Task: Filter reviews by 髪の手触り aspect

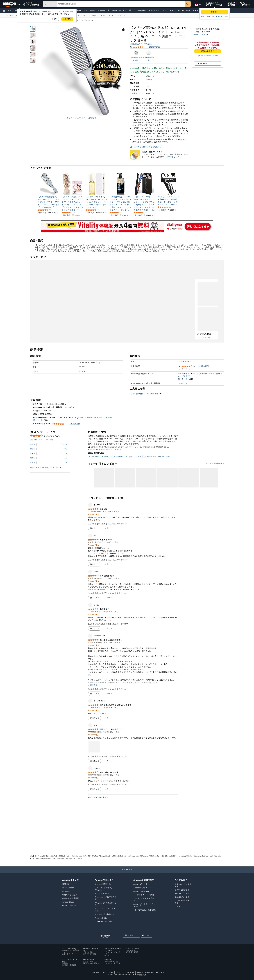Action: click(x=117, y=456)
